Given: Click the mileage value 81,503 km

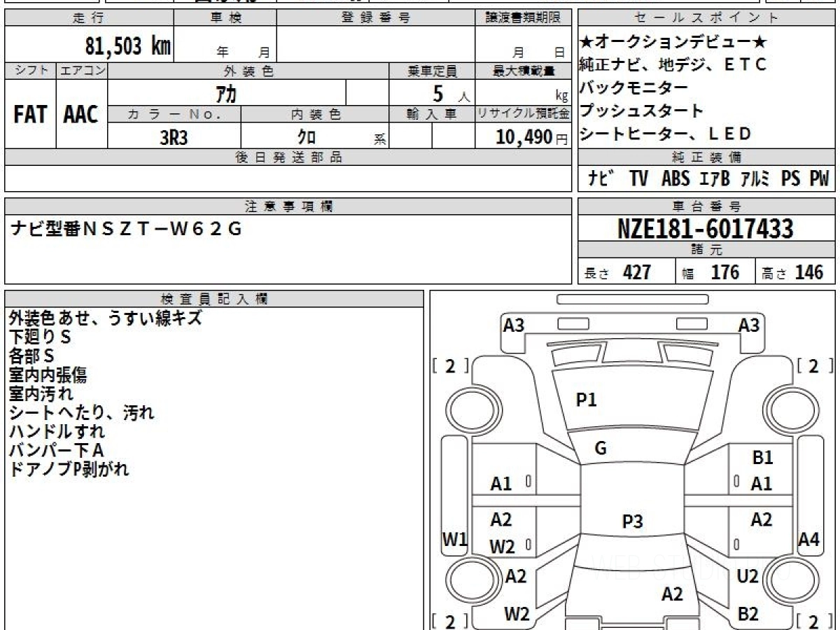Looking at the screenshot, I should pyautogui.click(x=127, y=45).
